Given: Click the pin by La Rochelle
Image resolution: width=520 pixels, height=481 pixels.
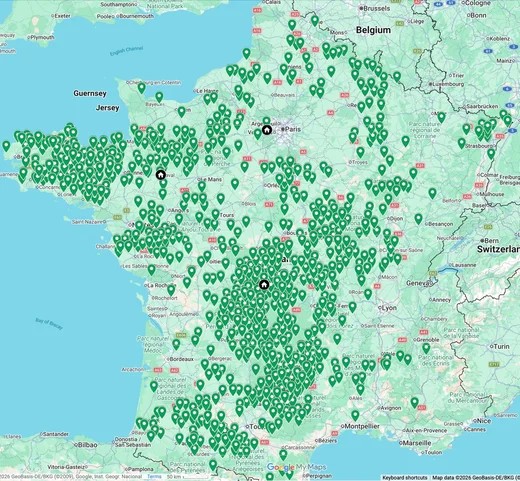Looking at the screenshot, I should [x=171, y=290].
